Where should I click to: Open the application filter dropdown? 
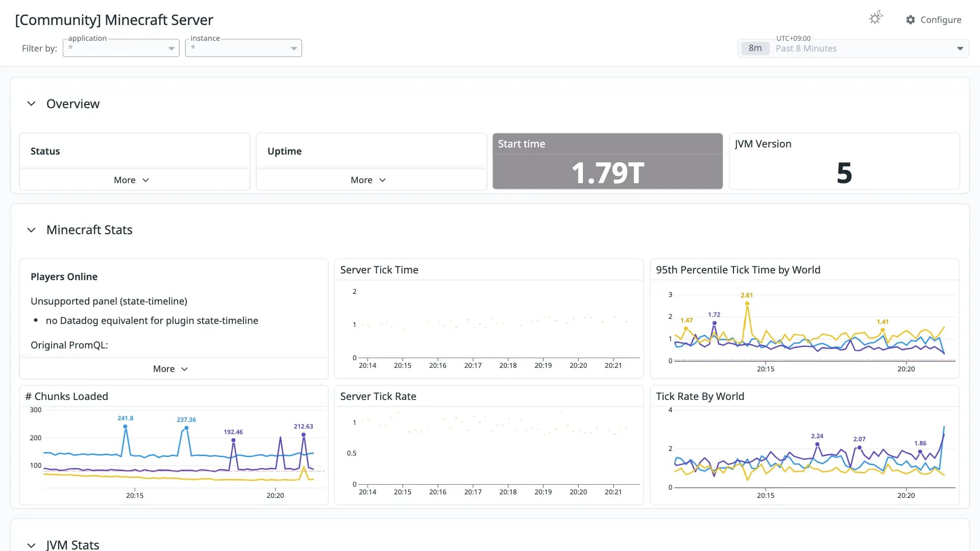(121, 48)
